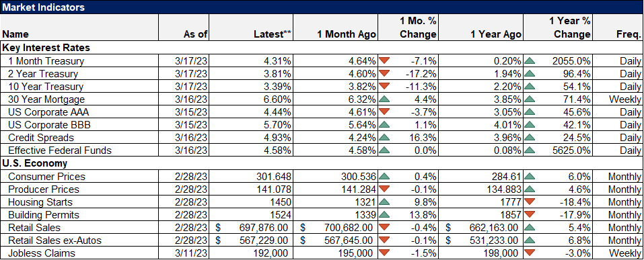Click green up arrow for Building Permits 13.8%

click(x=384, y=214)
